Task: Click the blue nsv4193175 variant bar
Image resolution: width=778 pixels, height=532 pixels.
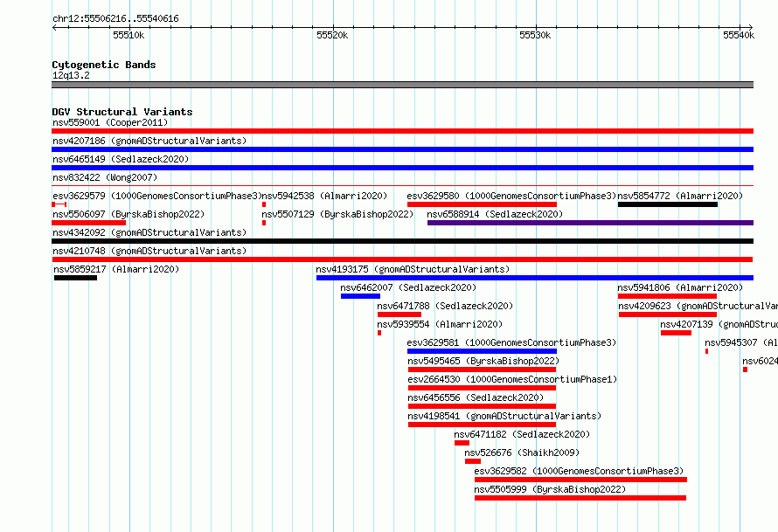Action: click(535, 278)
